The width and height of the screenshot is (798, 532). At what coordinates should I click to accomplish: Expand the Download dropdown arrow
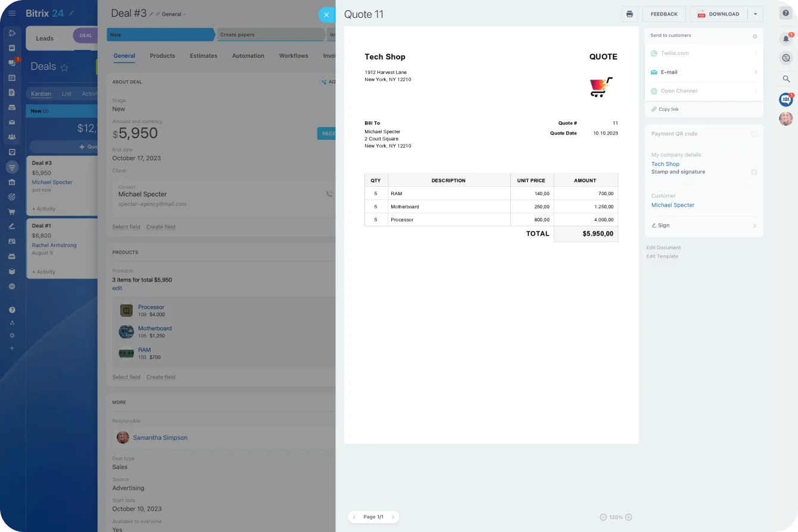click(755, 14)
